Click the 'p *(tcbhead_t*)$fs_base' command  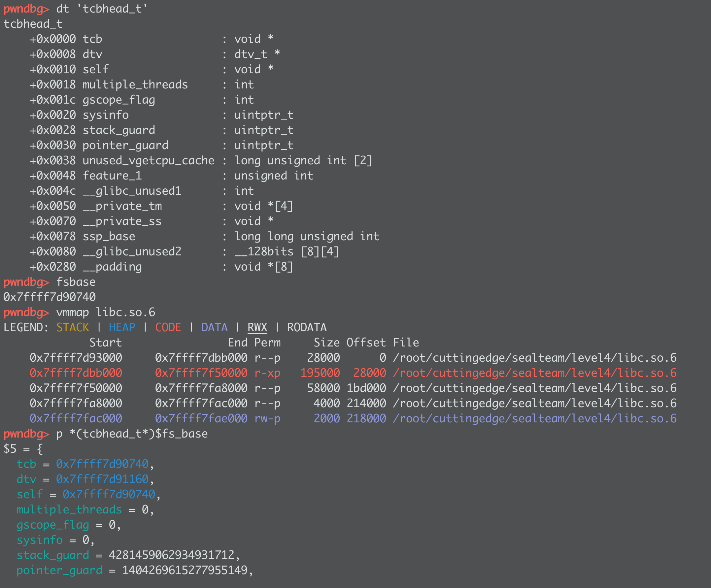pos(132,434)
